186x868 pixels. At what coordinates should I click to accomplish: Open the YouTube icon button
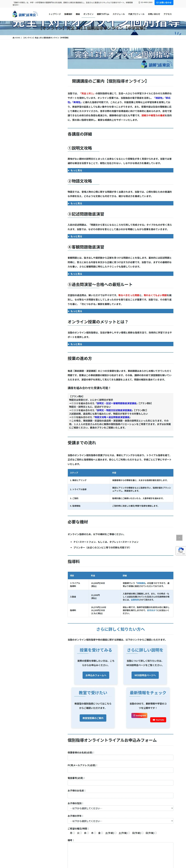point(158,720)
